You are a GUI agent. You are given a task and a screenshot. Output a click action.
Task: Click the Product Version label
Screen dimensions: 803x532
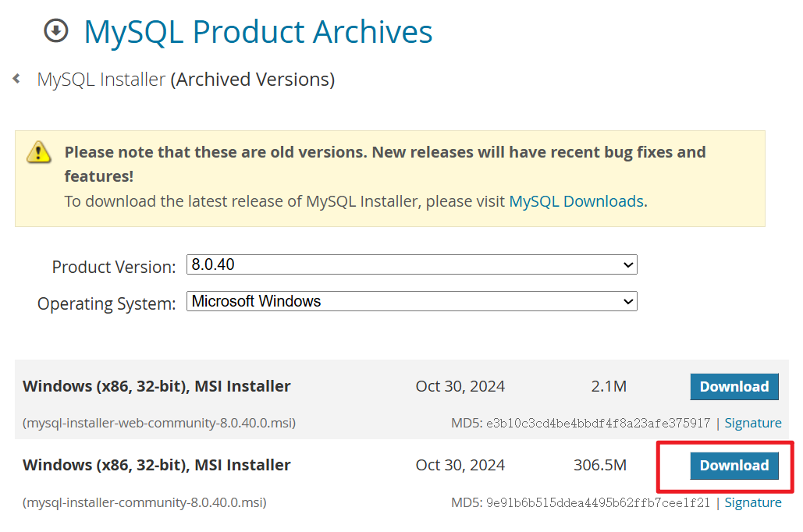click(113, 267)
